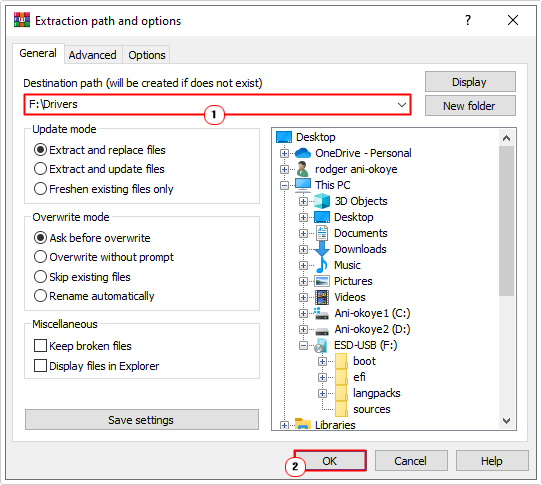The width and height of the screenshot is (542, 485).
Task: Collapse the ESD-USB (F:) node
Action: 303,345
